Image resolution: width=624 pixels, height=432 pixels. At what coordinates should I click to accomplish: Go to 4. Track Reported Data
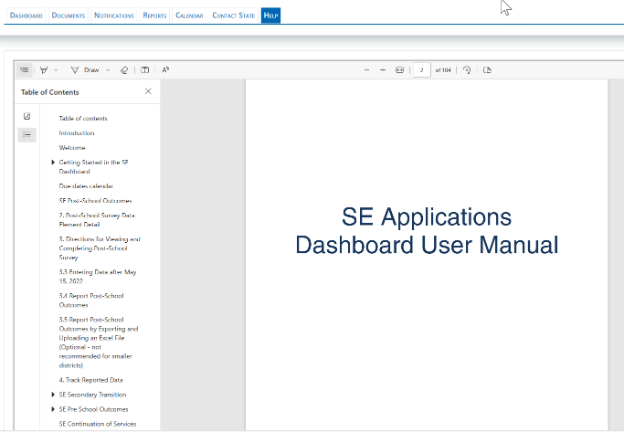pyautogui.click(x=91, y=380)
